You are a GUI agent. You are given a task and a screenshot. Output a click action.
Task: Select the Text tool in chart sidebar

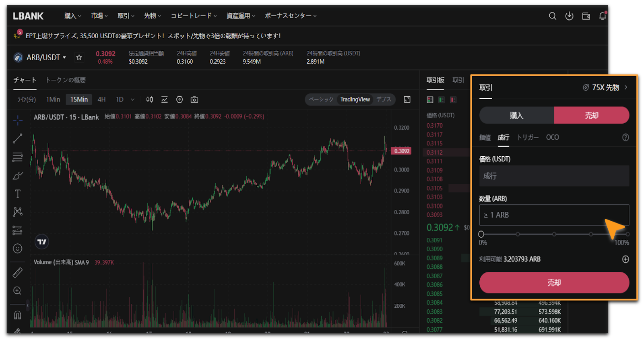click(x=17, y=194)
